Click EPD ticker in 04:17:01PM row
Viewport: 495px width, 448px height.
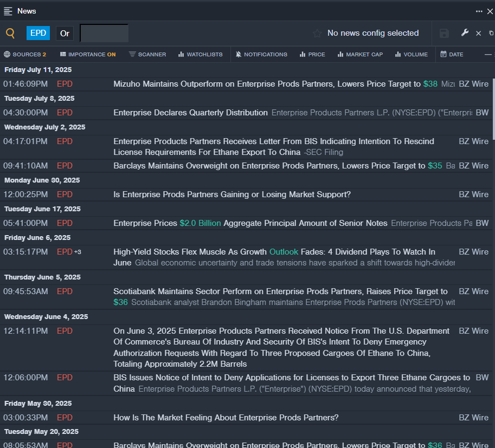tap(65, 141)
